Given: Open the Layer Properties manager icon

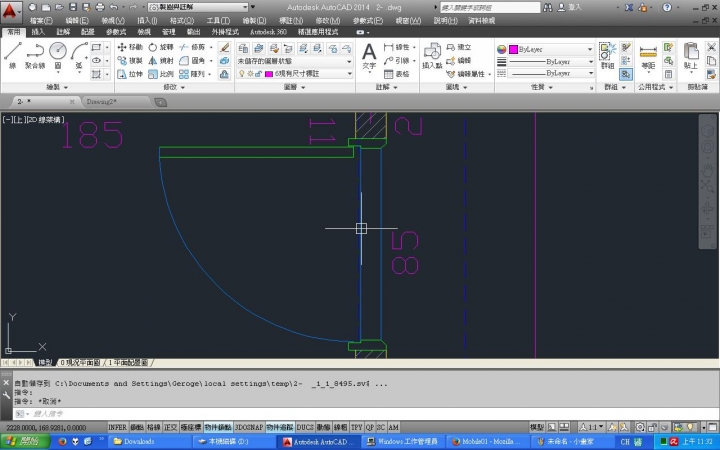Looking at the screenshot, I should tap(243, 48).
